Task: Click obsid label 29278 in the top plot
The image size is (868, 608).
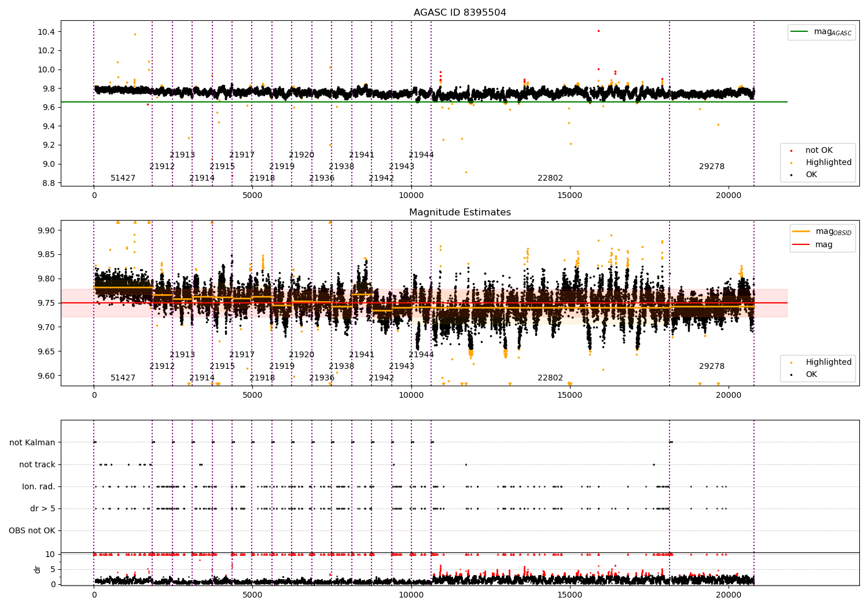Action: pyautogui.click(x=712, y=166)
